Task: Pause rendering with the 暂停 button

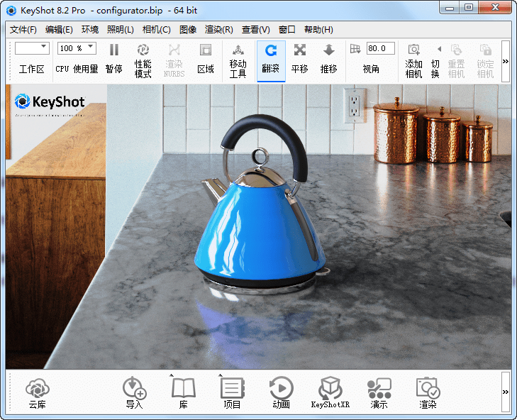Action: point(113,59)
